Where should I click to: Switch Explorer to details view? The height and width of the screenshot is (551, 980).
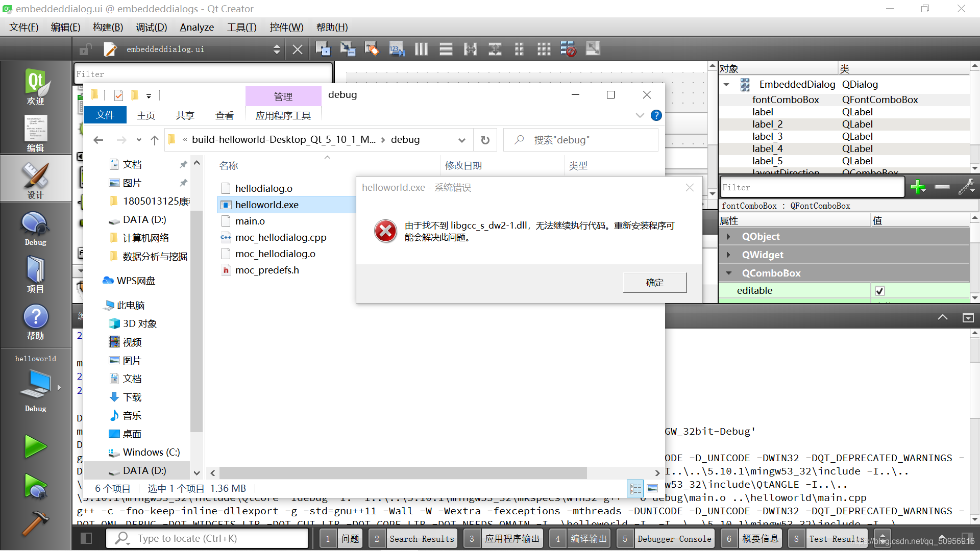point(635,489)
